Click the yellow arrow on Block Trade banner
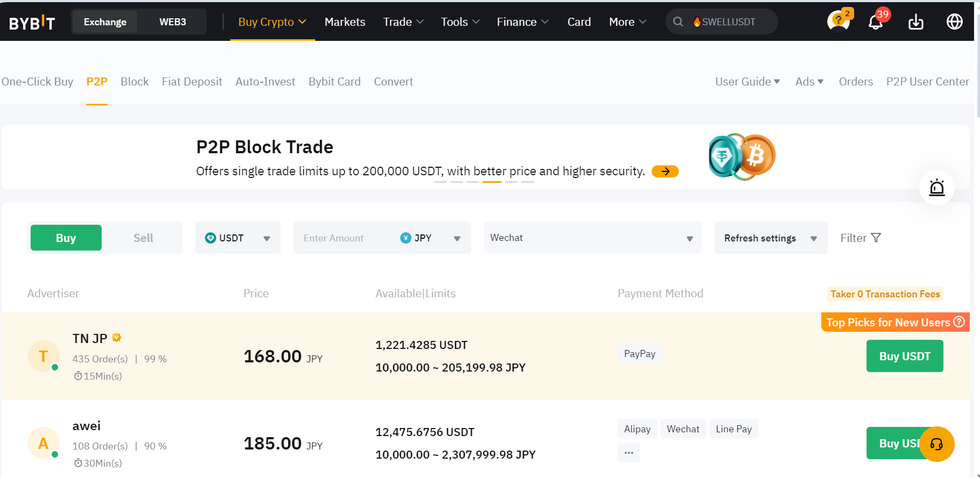 tap(665, 171)
